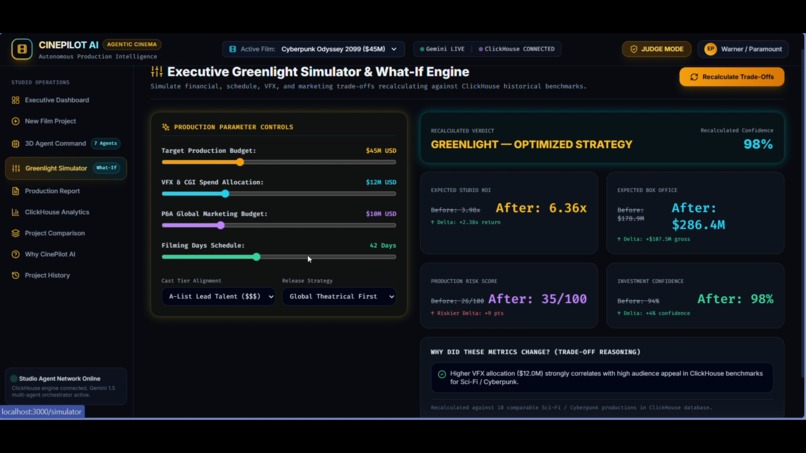The height and width of the screenshot is (453, 806).
Task: Click the After: 35/100 risk score
Action: click(x=537, y=299)
